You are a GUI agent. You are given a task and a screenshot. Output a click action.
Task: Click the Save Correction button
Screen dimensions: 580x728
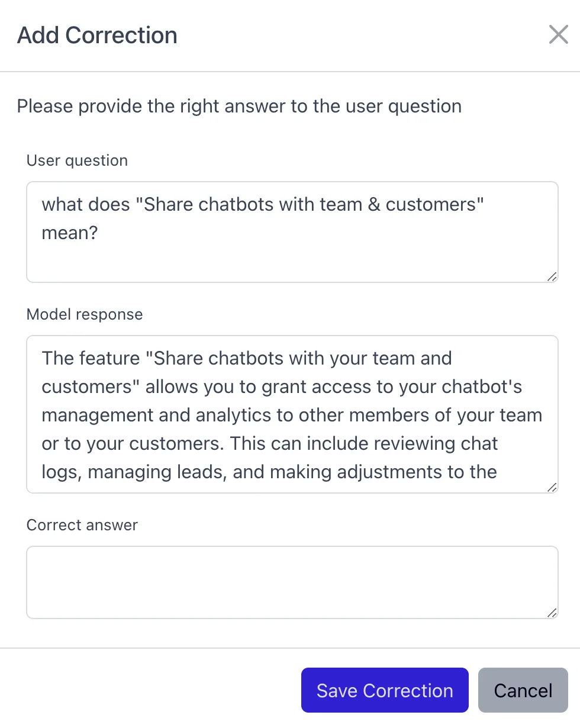(385, 690)
